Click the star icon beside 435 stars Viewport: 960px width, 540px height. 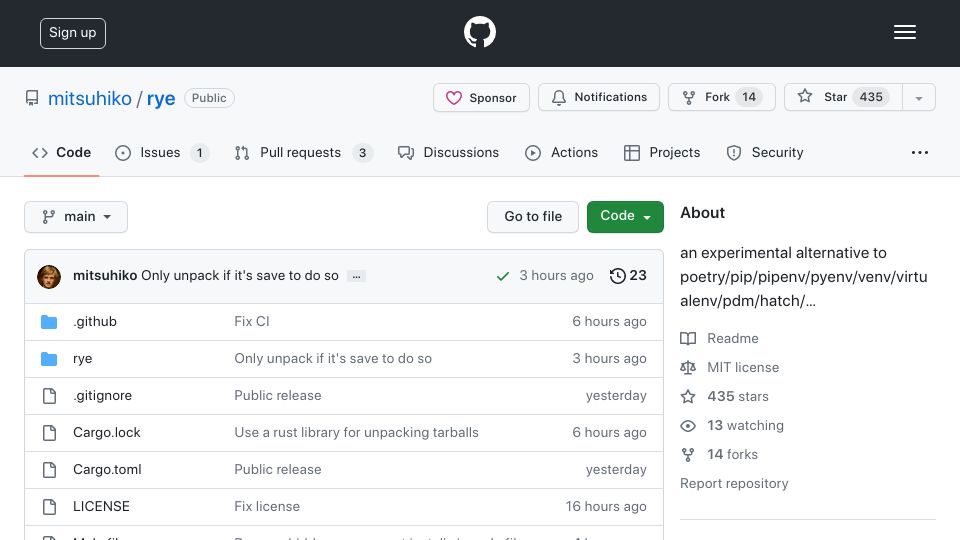tap(688, 396)
